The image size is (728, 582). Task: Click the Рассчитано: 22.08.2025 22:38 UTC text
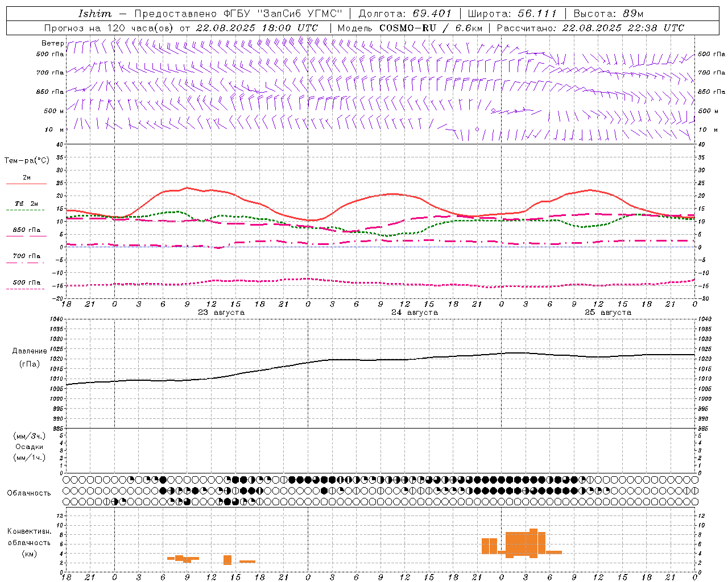click(590, 28)
